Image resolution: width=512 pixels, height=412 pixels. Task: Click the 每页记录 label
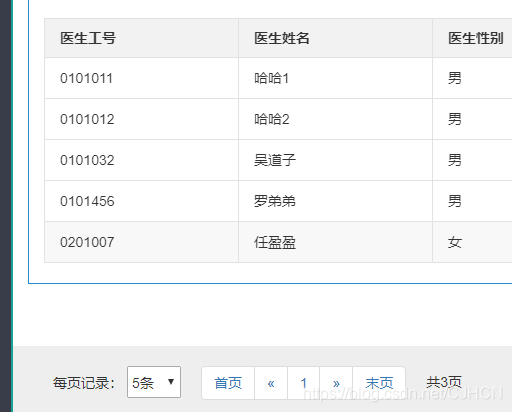pyautogui.click(x=84, y=383)
